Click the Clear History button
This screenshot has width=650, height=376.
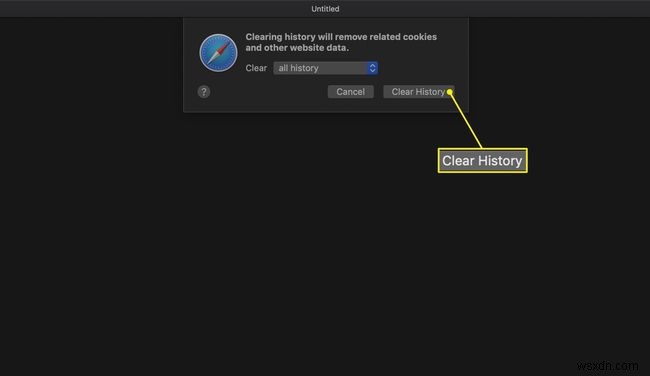[418, 92]
